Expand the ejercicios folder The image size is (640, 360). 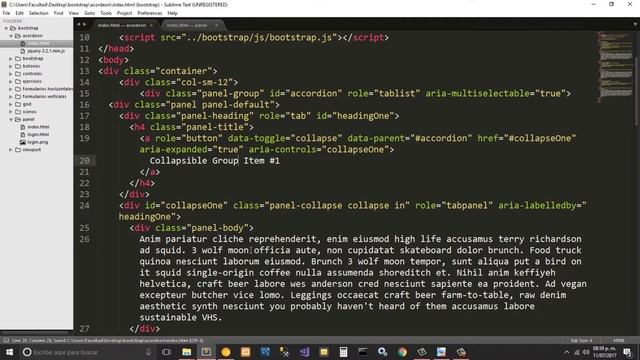pyautogui.click(x=11, y=82)
